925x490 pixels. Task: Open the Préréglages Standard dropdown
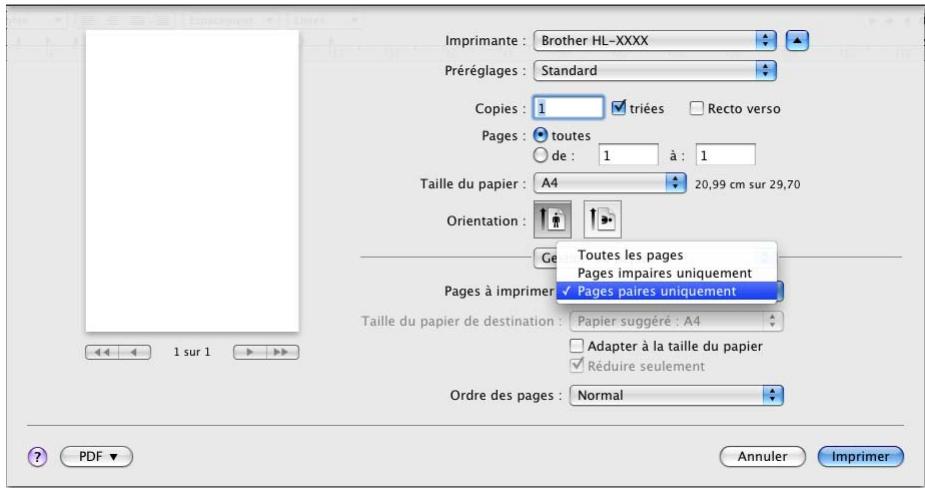click(x=655, y=71)
